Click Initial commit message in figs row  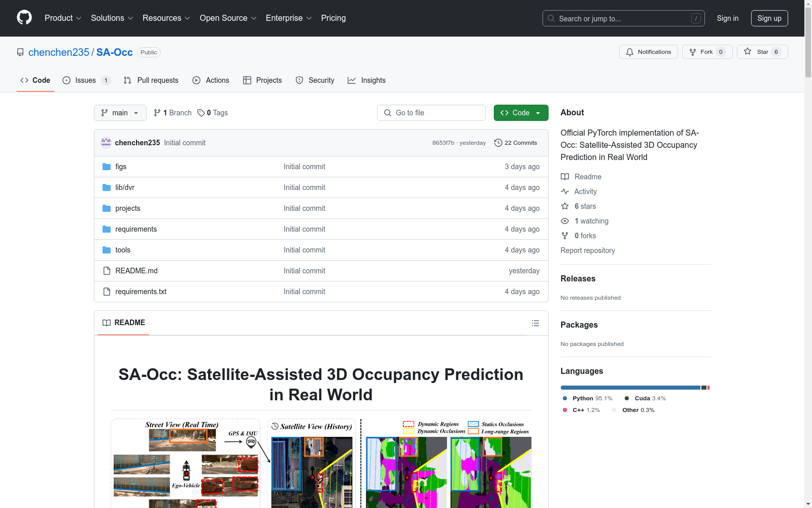[304, 167]
